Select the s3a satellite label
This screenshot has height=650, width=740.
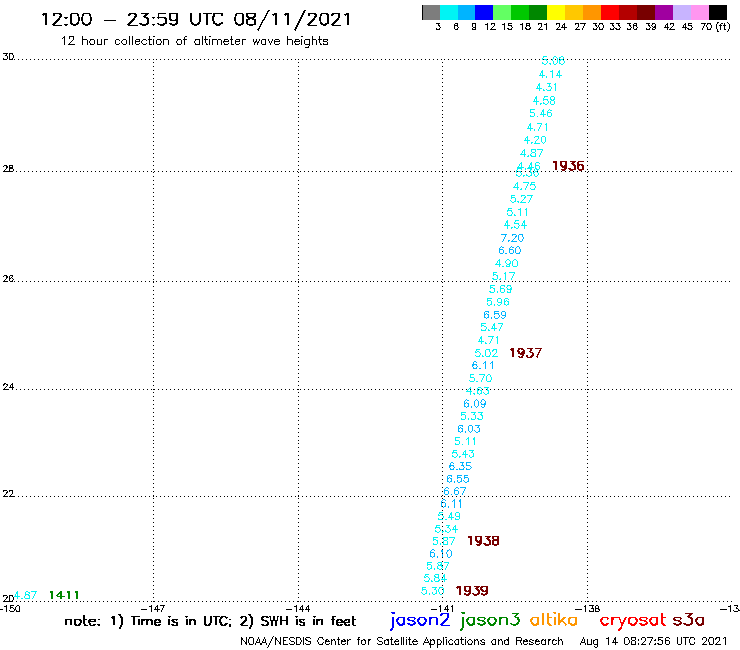tap(689, 620)
